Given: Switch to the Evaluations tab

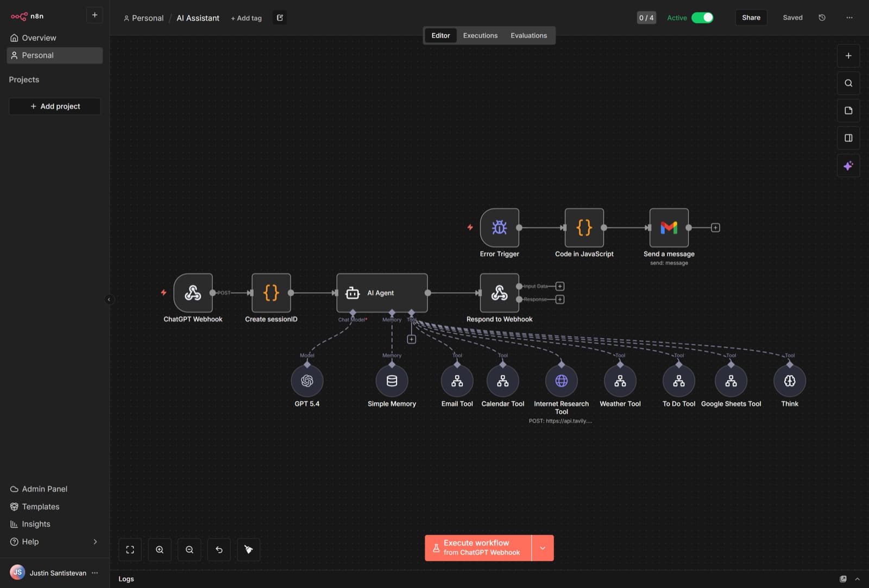Looking at the screenshot, I should (528, 35).
